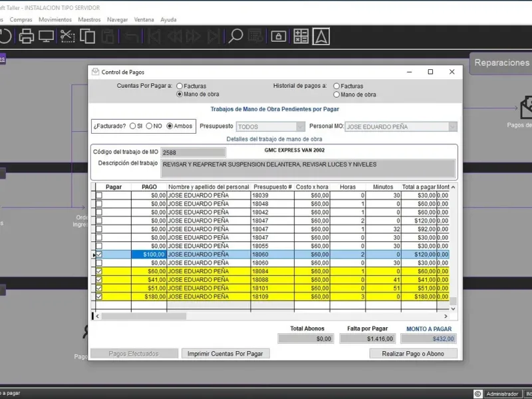Open search with the magnifying glass icon

(x=236, y=36)
